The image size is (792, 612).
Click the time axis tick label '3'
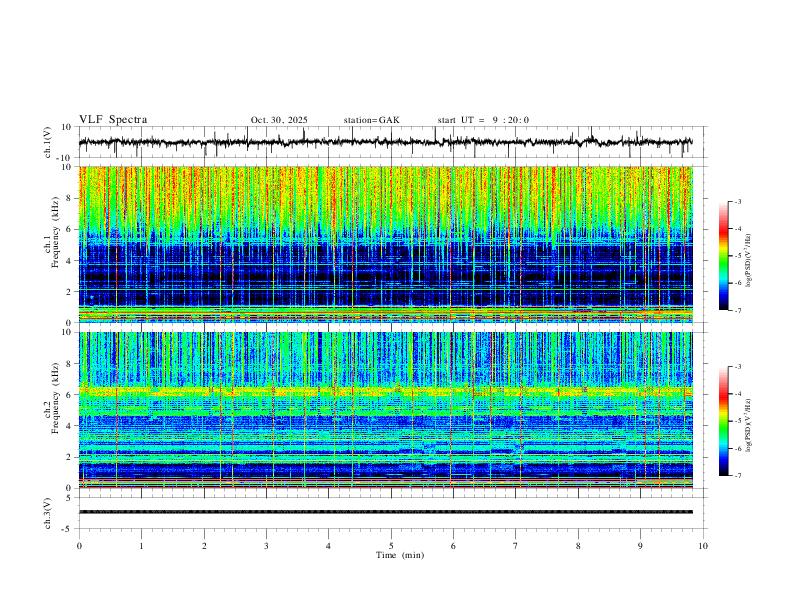pyautogui.click(x=266, y=546)
